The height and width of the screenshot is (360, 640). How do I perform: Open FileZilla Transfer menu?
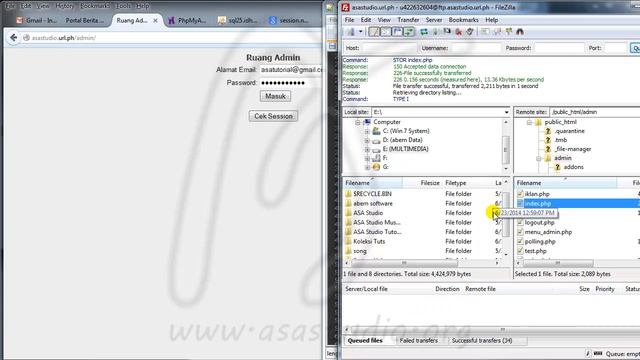[408, 20]
